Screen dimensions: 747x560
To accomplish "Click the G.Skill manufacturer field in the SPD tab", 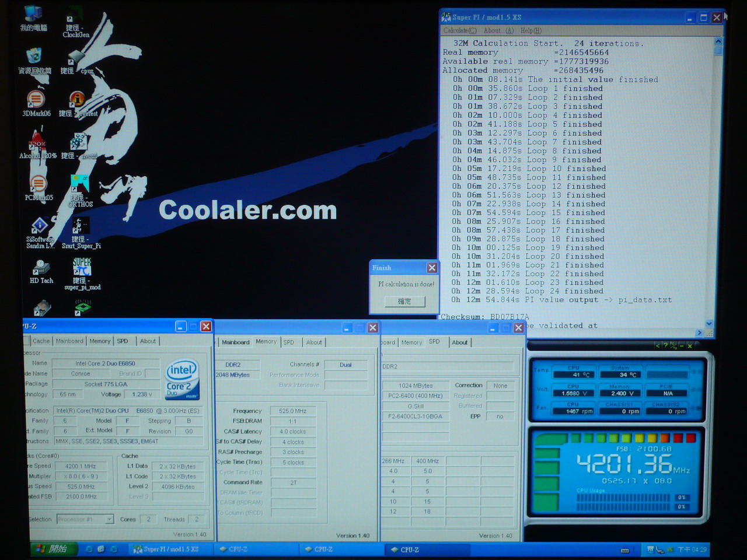I will pos(416,406).
